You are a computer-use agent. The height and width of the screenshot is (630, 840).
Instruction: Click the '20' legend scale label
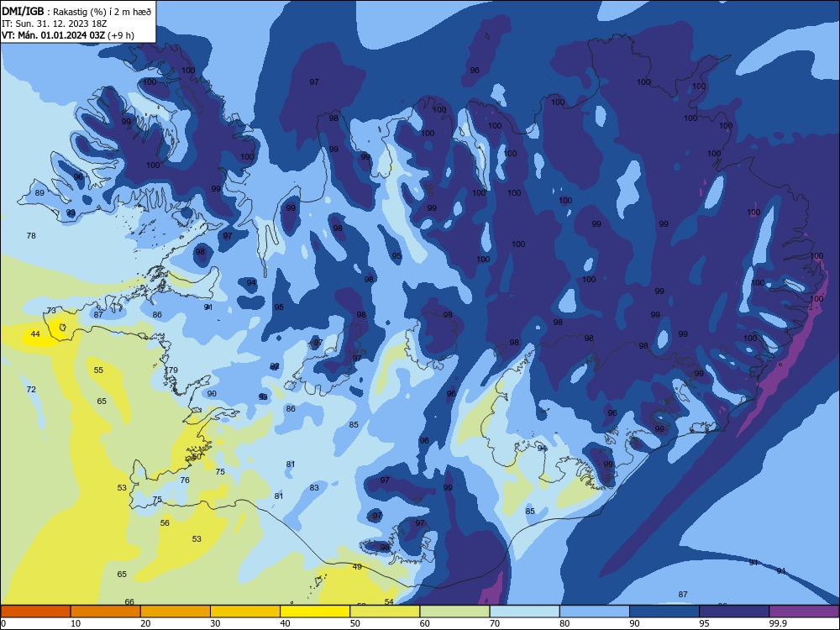click(145, 623)
